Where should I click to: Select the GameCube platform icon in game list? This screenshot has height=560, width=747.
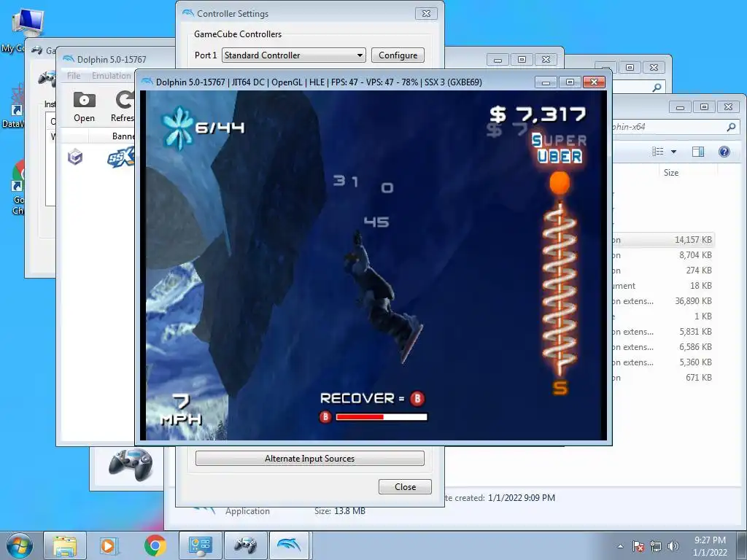[x=75, y=157]
